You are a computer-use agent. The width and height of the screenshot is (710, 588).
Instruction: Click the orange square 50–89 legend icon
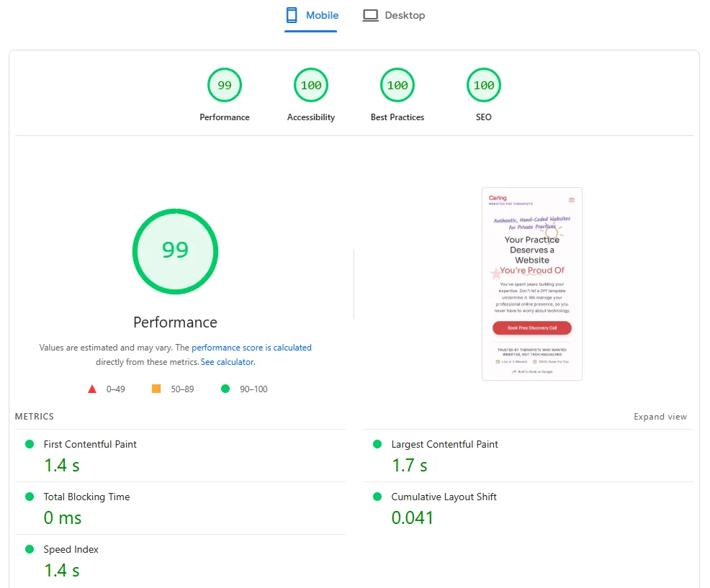pos(156,389)
